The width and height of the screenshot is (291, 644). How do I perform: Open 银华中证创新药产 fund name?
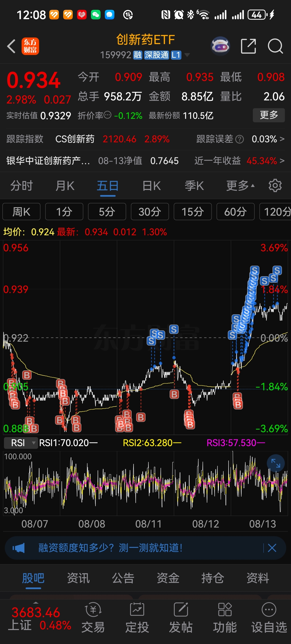tap(48, 161)
